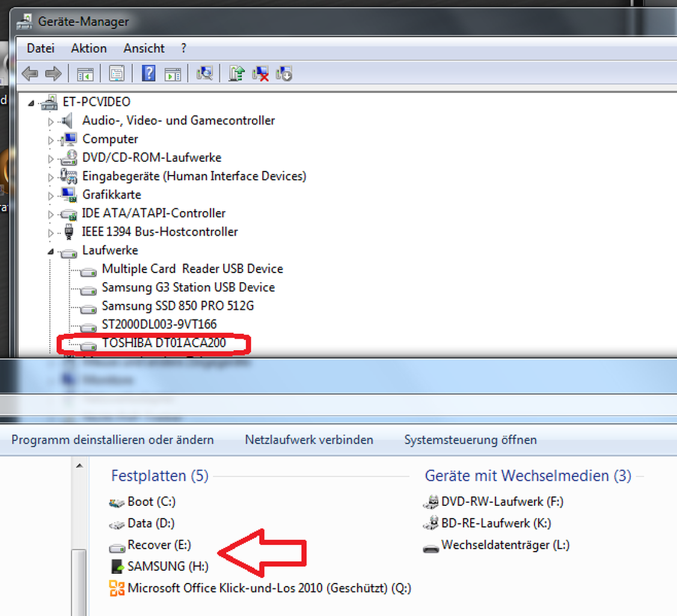Select the Data (D:) drive

pyautogui.click(x=142, y=523)
